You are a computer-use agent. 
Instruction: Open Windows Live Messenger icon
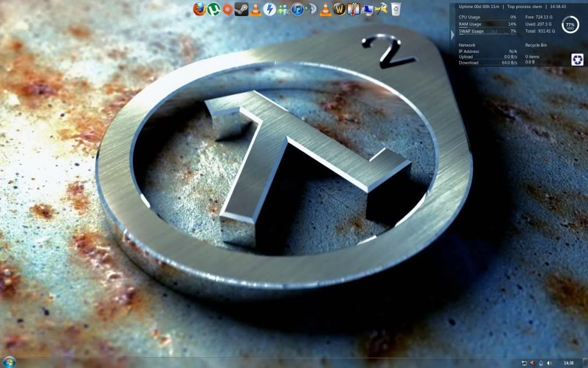pos(283,9)
